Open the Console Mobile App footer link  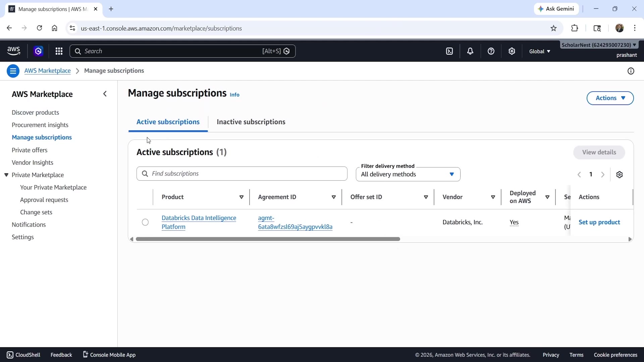click(109, 355)
